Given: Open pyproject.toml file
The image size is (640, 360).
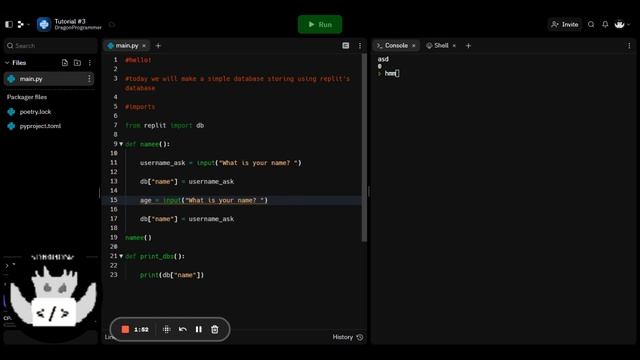Looking at the screenshot, I should click(40, 126).
